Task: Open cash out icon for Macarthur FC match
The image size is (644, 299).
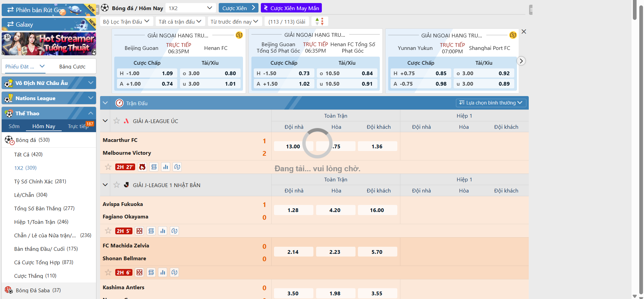Action: (x=177, y=167)
